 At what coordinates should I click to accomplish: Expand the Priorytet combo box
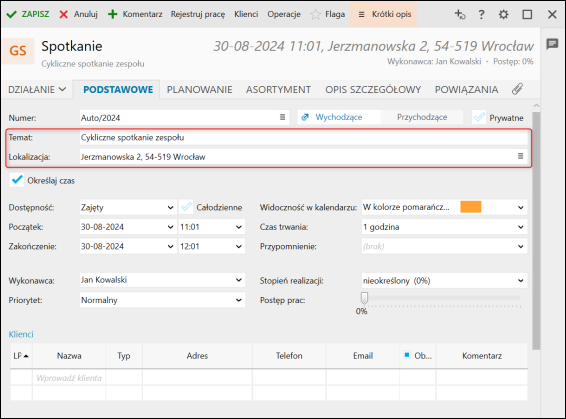click(x=162, y=300)
